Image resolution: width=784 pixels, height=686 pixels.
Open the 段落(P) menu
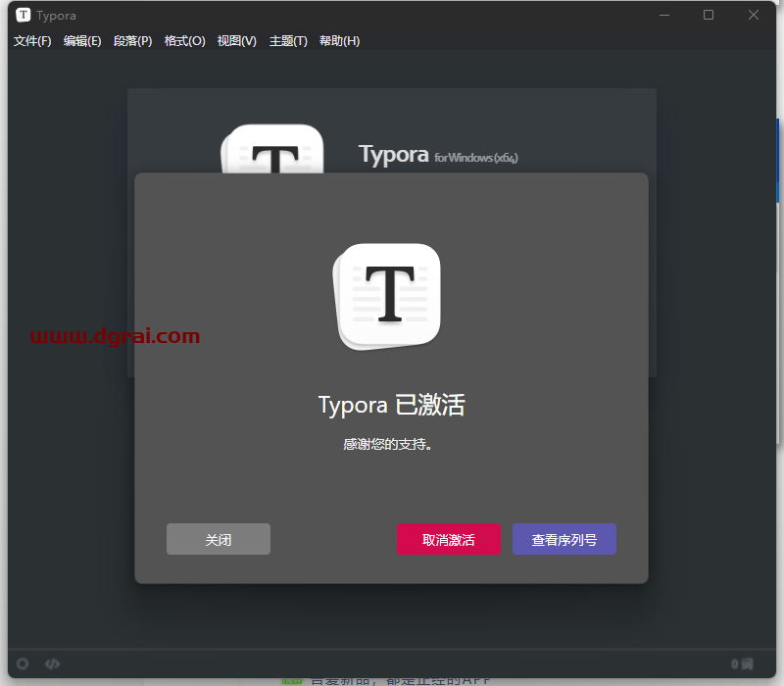[133, 41]
